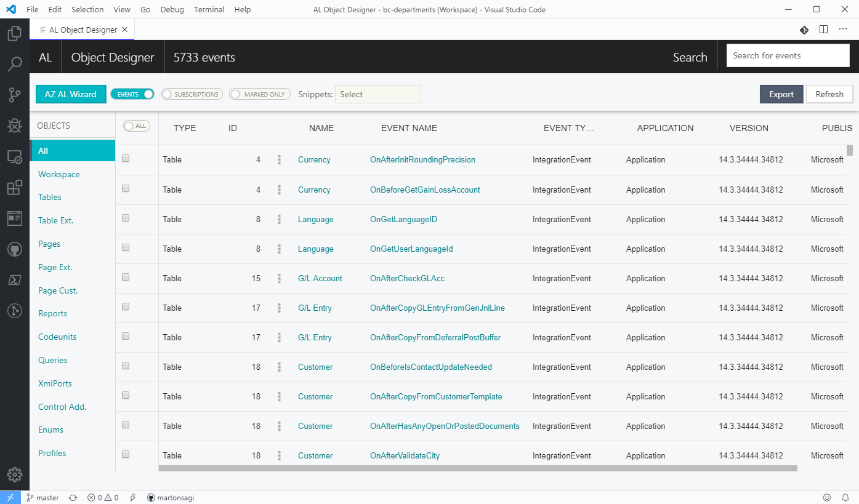Open the editor More Actions menu
The image size is (859, 504).
point(843,30)
